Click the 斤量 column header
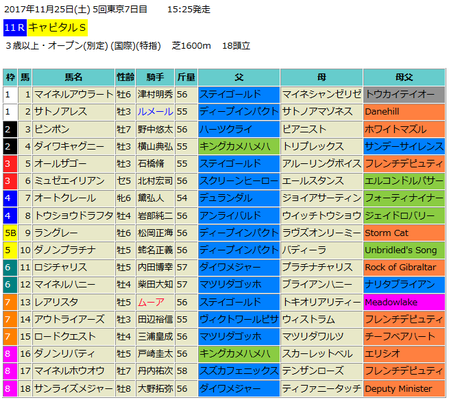 coord(186,77)
